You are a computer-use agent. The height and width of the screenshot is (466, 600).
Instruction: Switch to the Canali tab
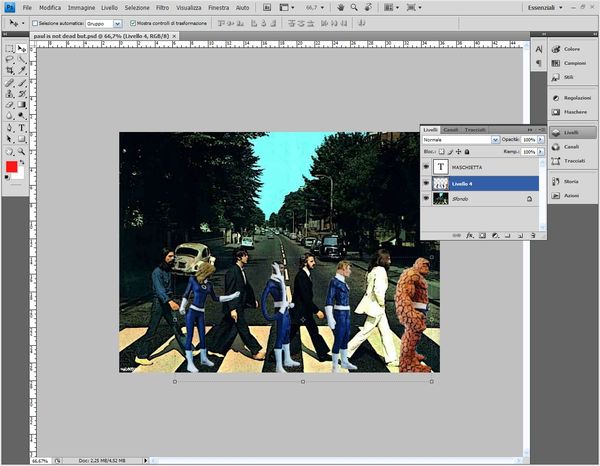(x=450, y=130)
